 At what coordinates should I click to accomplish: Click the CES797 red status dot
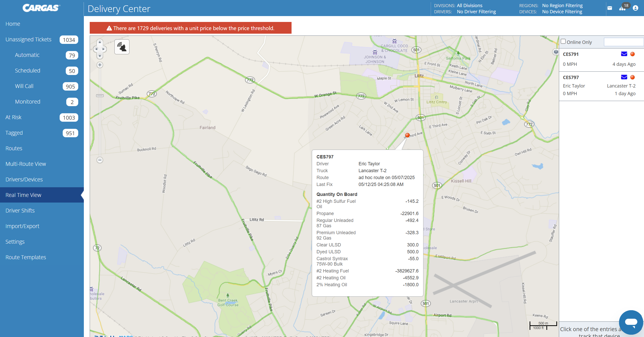pos(632,77)
